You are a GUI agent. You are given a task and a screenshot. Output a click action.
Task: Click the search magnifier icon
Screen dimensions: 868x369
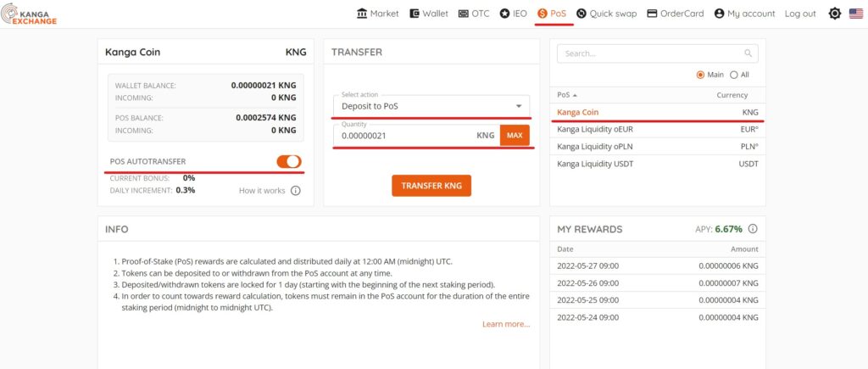[x=748, y=53]
